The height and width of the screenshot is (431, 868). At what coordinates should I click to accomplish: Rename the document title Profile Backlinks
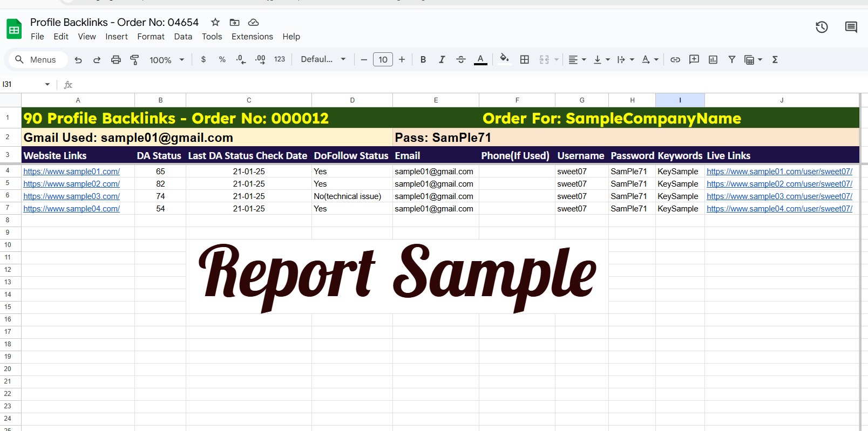pyautogui.click(x=114, y=22)
